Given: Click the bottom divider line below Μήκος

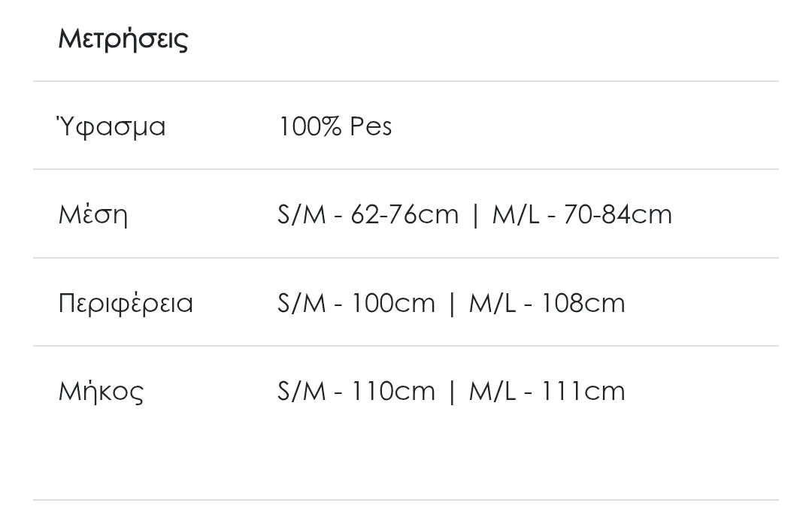Looking at the screenshot, I should 406,500.
